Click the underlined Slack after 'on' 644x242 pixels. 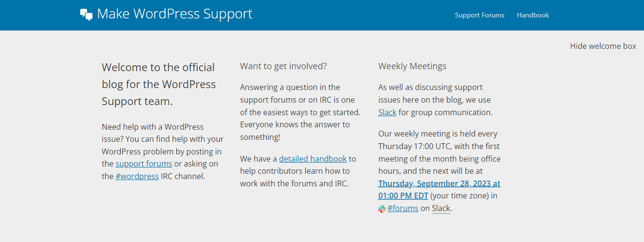pyautogui.click(x=441, y=209)
